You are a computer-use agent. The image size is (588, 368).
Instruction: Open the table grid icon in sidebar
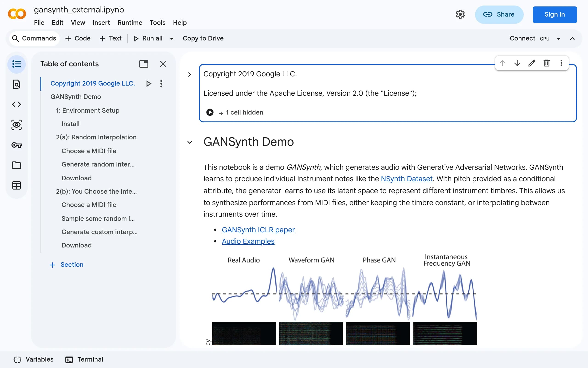pos(16,185)
